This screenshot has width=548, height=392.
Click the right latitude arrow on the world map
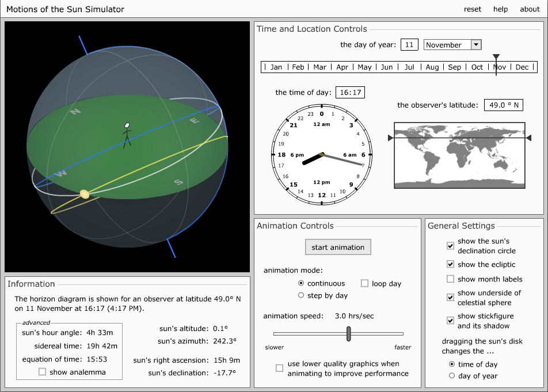tap(529, 138)
